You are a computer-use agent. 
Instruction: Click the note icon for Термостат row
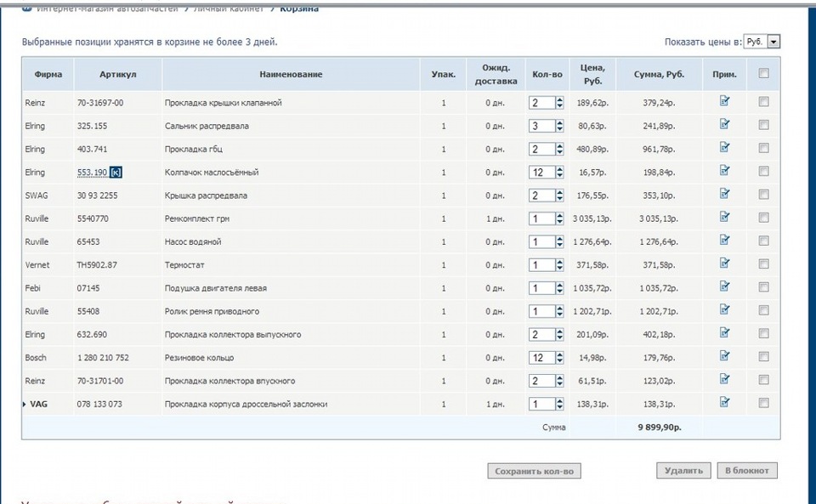pyautogui.click(x=724, y=263)
